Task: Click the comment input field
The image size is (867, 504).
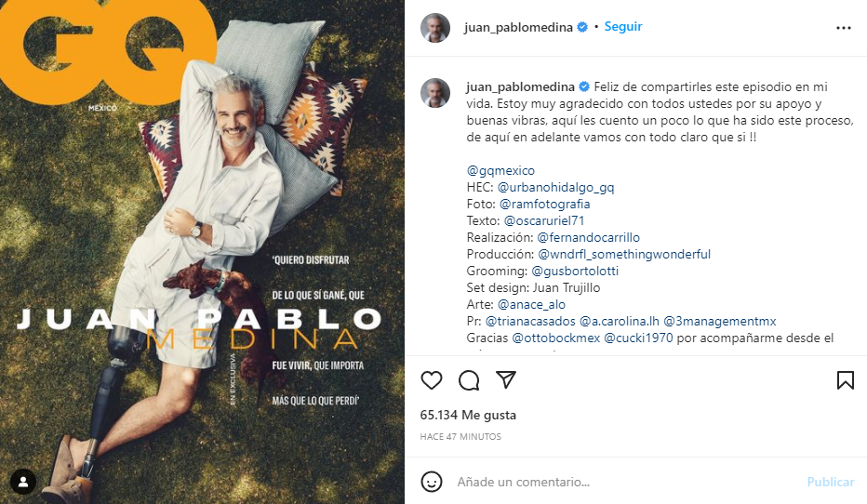Action: [x=625, y=482]
